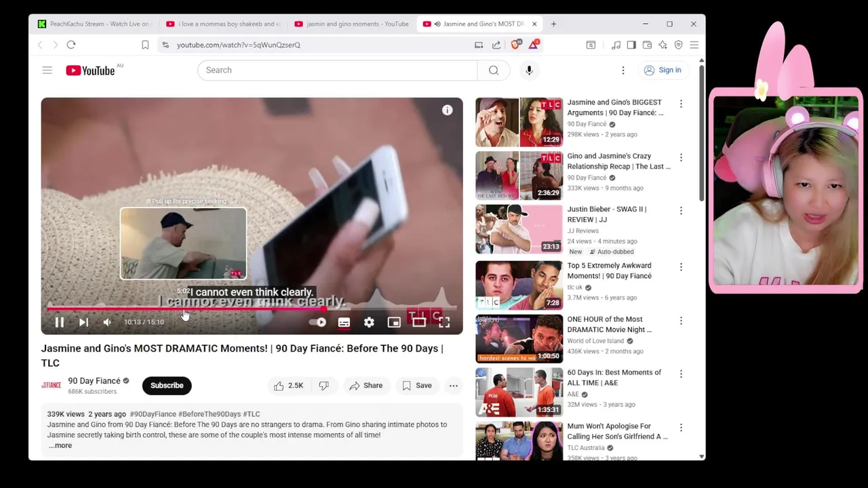
Task: Toggle subtitles/closed captions
Action: click(x=344, y=323)
